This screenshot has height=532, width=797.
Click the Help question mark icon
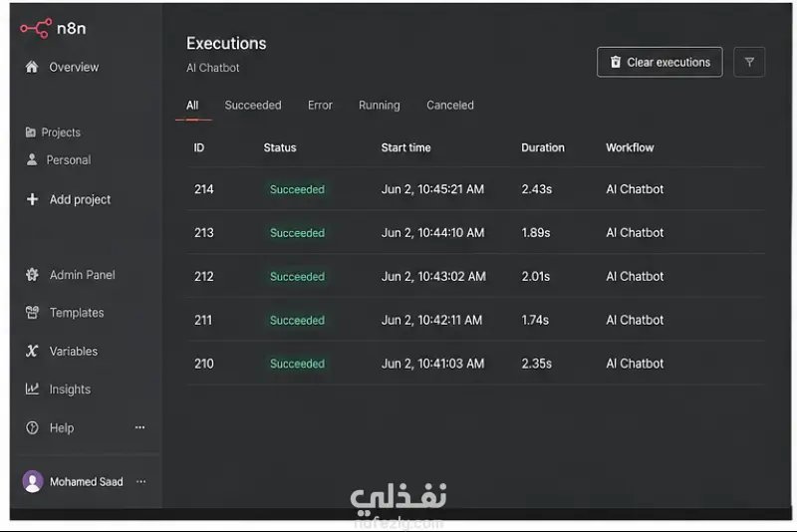point(32,427)
